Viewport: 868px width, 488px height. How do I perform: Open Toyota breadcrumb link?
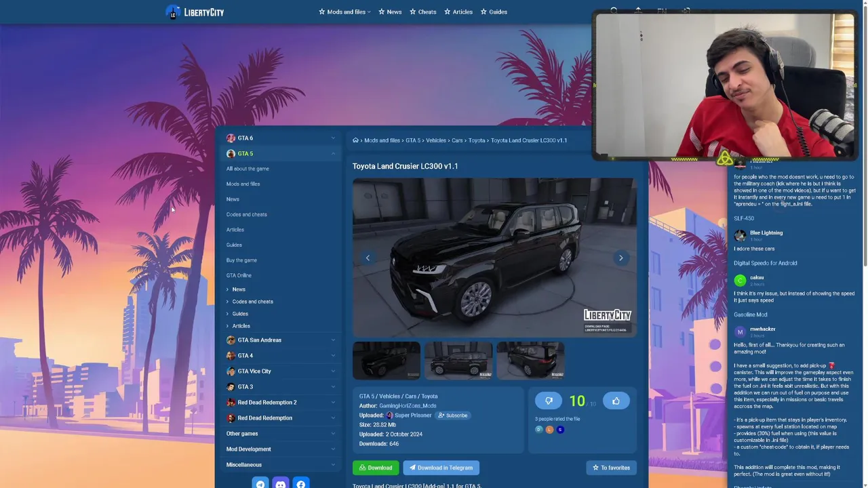(477, 140)
